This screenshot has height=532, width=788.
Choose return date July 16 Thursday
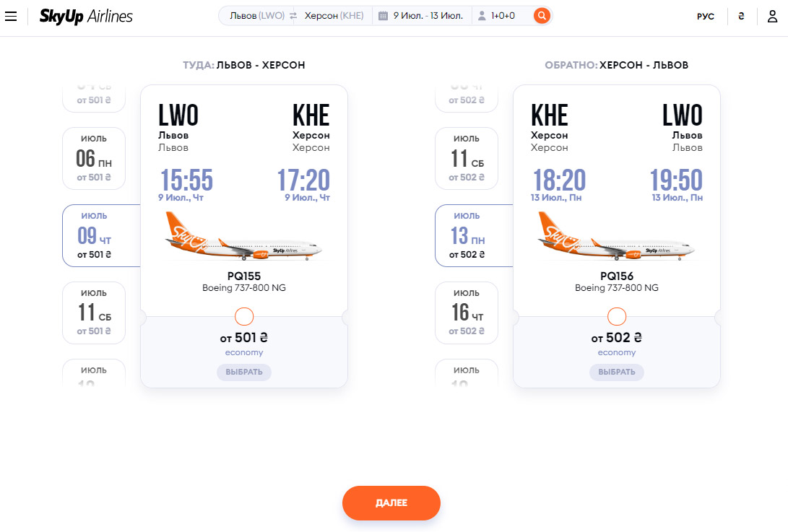click(467, 313)
